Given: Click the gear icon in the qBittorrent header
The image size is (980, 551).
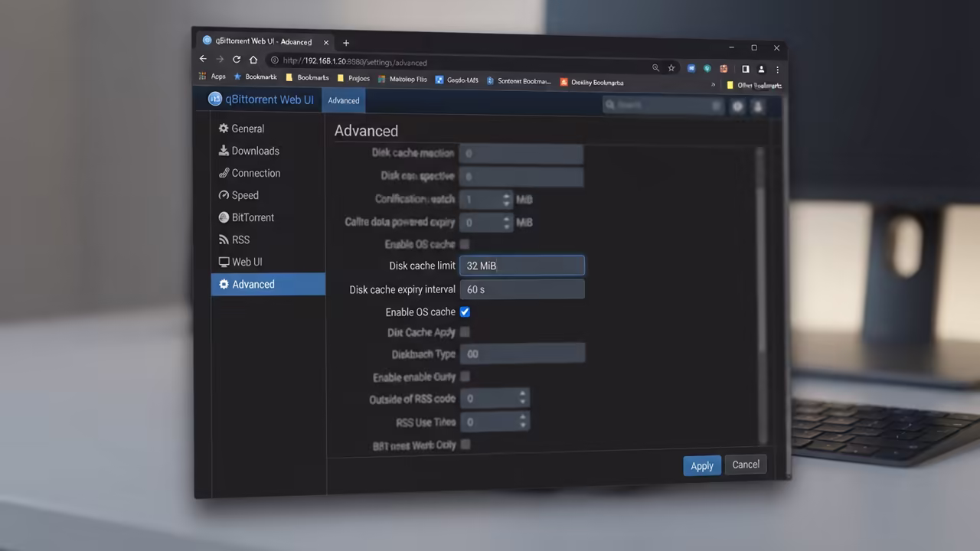Looking at the screenshot, I should (738, 106).
